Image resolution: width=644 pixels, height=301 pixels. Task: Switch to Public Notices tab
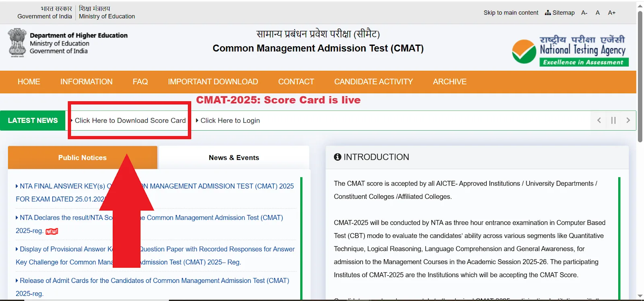[x=83, y=158]
